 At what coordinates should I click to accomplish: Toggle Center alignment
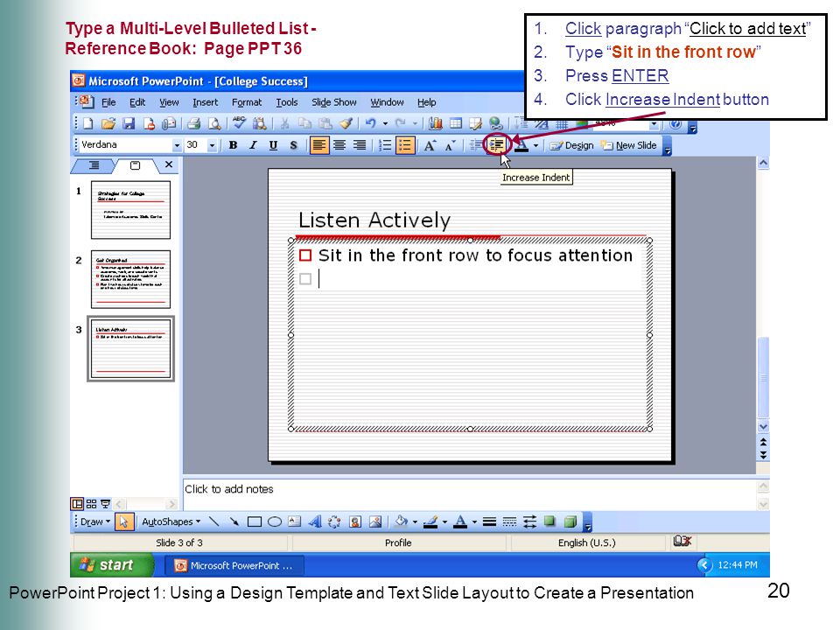pyautogui.click(x=339, y=145)
